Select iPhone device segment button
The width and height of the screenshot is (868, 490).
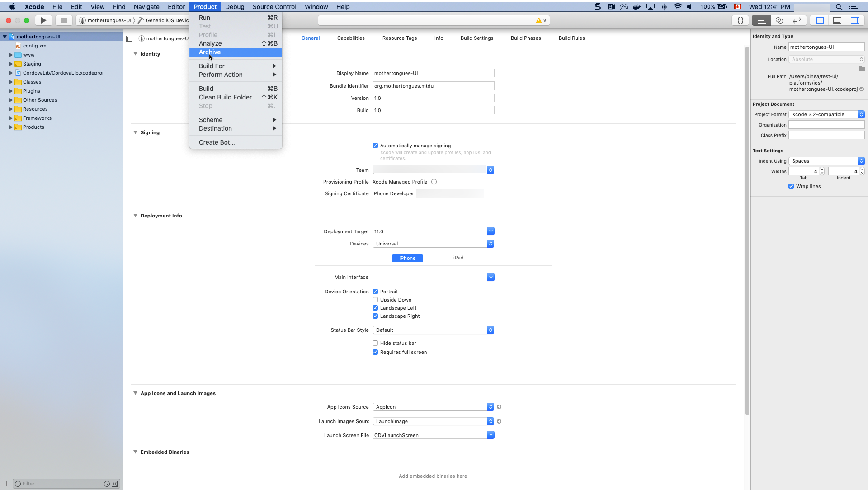407,258
